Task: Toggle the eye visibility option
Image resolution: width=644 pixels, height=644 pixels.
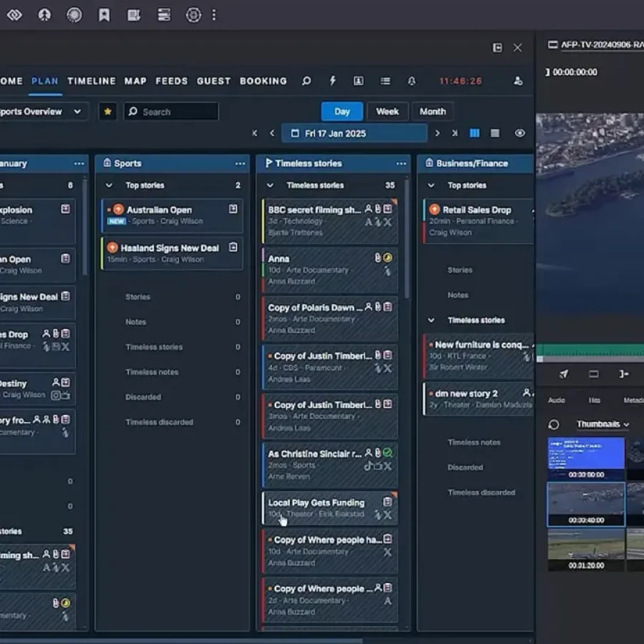Action: 519,133
